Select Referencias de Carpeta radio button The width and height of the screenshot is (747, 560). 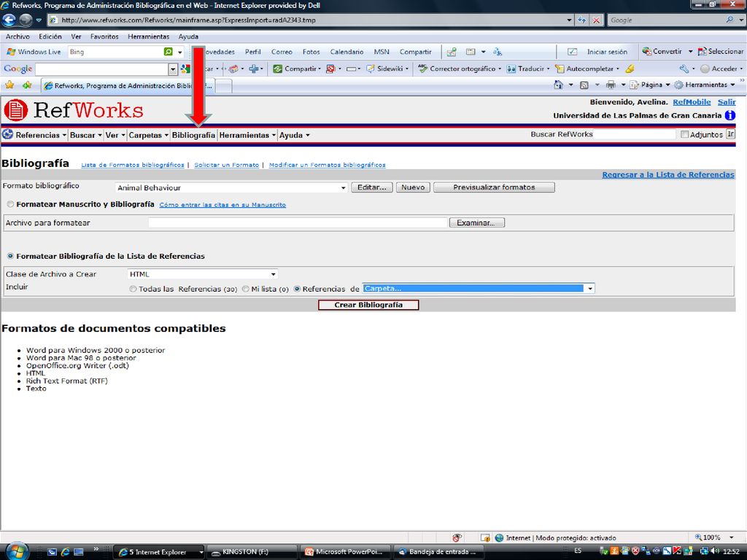point(298,289)
